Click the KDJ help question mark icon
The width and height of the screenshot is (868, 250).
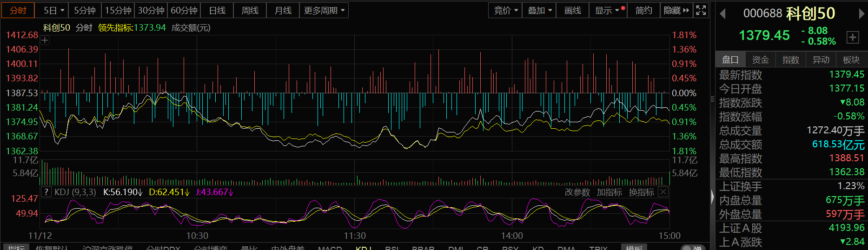46,192
